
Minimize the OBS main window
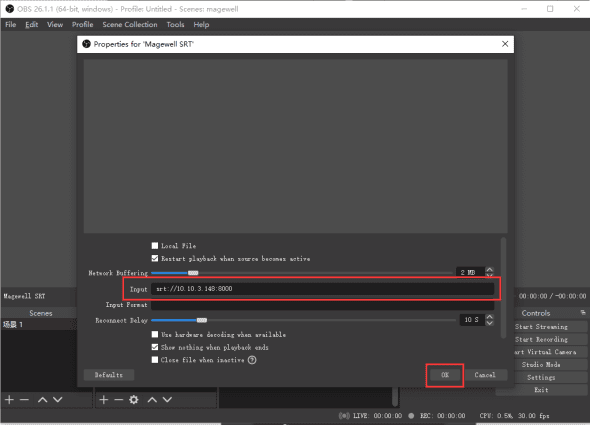coord(524,9)
